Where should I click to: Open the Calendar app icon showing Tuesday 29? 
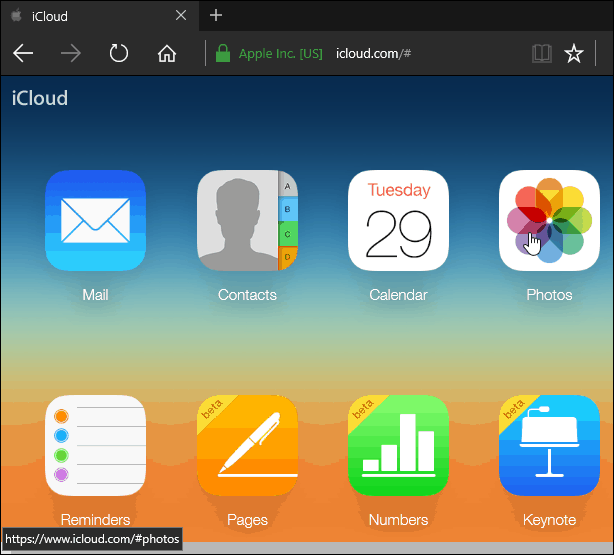tap(398, 221)
